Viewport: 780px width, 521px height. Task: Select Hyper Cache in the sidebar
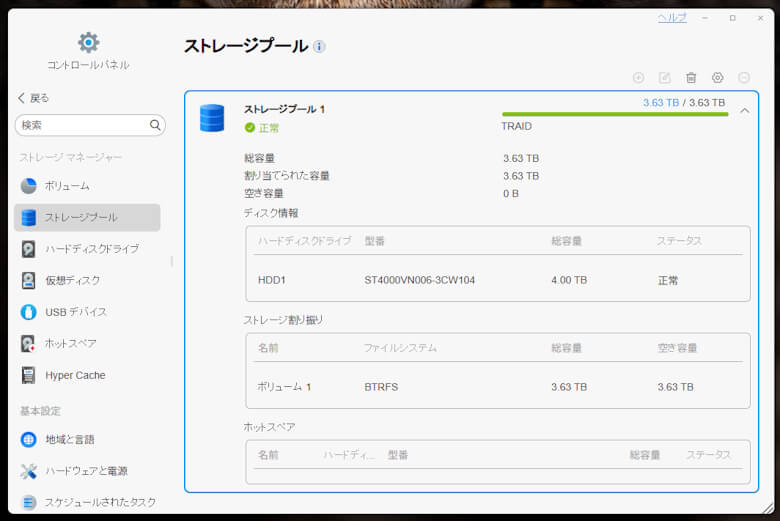(74, 376)
